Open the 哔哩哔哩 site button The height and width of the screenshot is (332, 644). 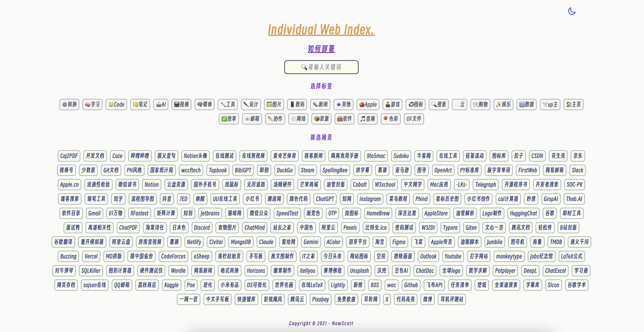[140, 156]
